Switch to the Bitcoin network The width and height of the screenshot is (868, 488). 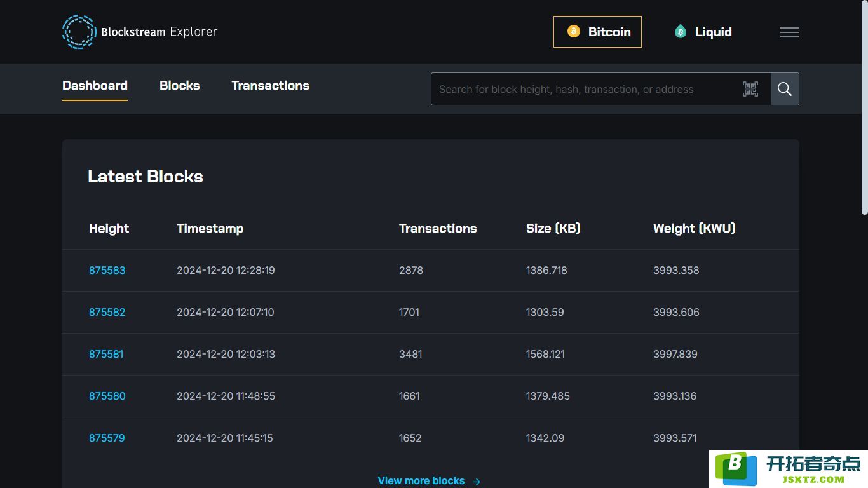click(x=597, y=32)
